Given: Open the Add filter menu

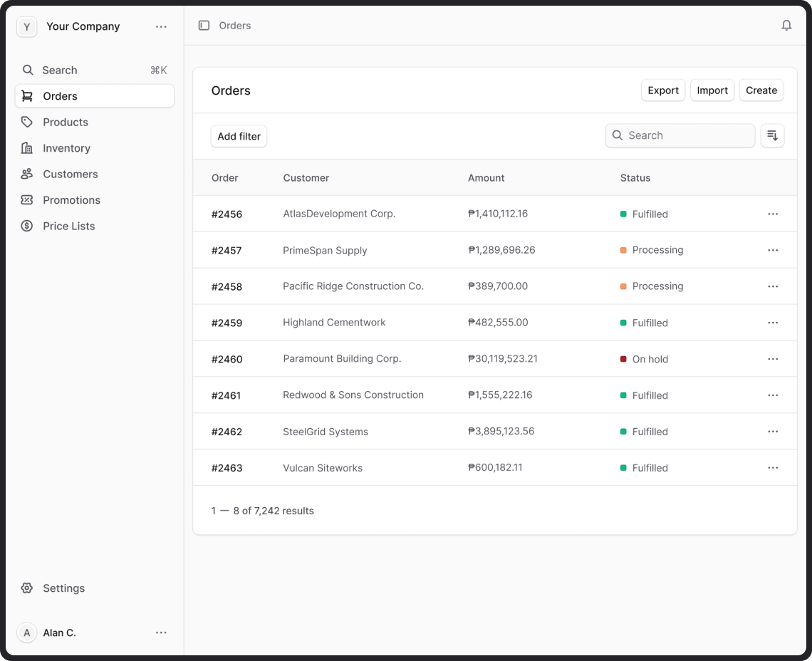Looking at the screenshot, I should pos(239,136).
